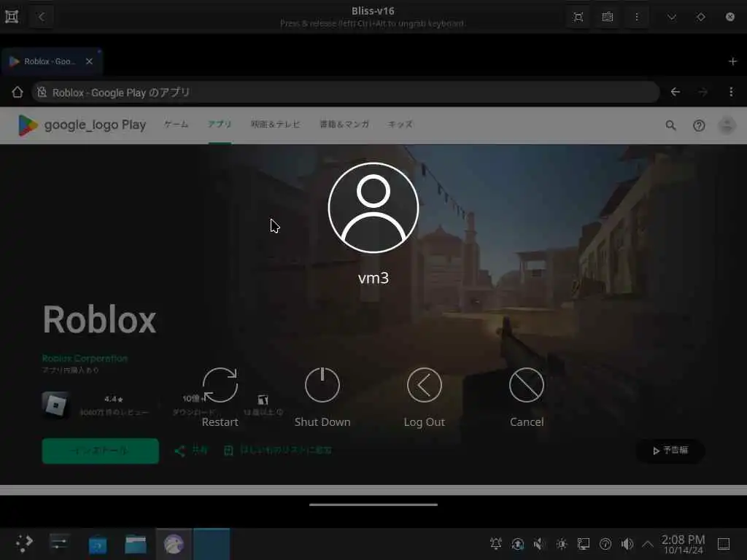Click the Google Play logo
This screenshot has width=747, height=560.
tap(82, 125)
